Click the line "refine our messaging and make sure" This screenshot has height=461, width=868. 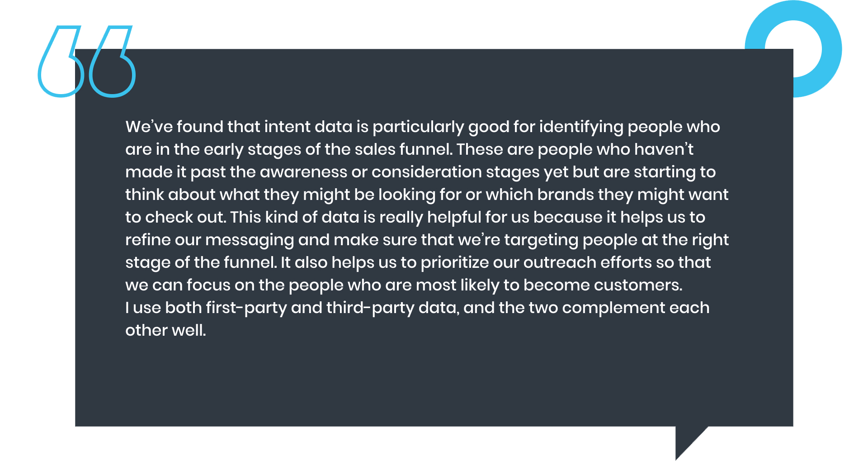click(x=427, y=240)
